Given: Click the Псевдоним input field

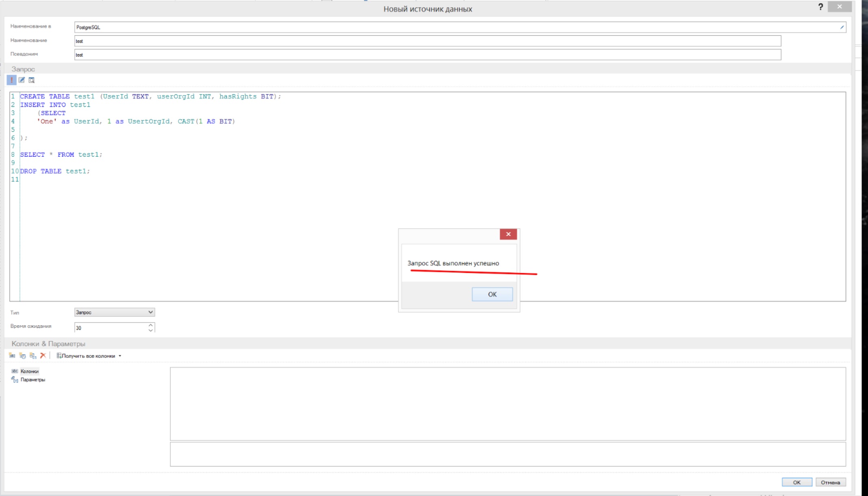Looking at the screenshot, I should coord(427,54).
